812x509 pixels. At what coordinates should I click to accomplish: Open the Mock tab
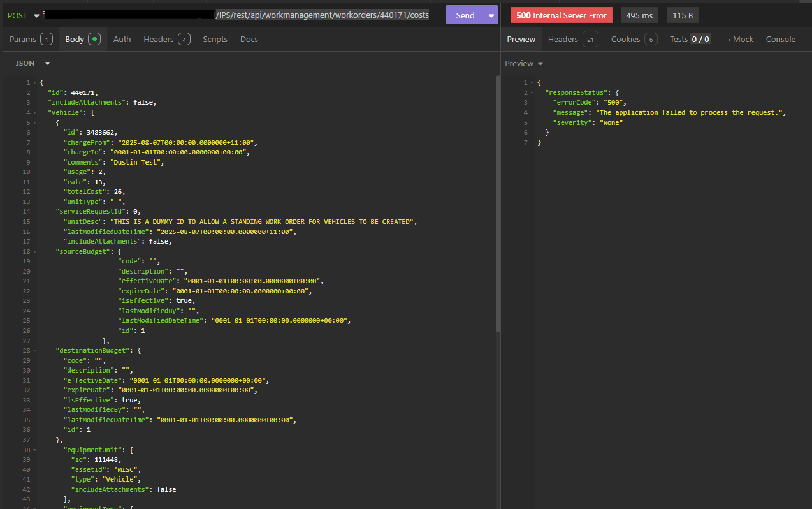(x=738, y=40)
